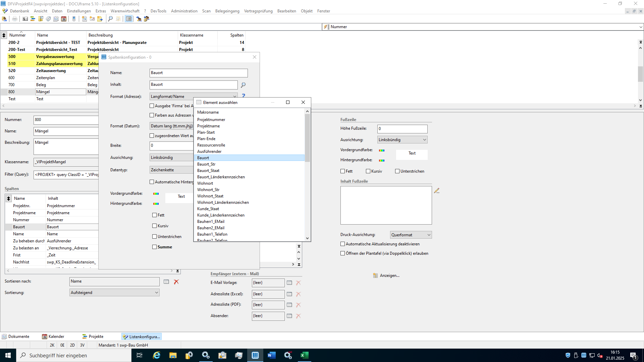
Task: Enable Farben aus Adressen checkbox
Action: coord(152,115)
